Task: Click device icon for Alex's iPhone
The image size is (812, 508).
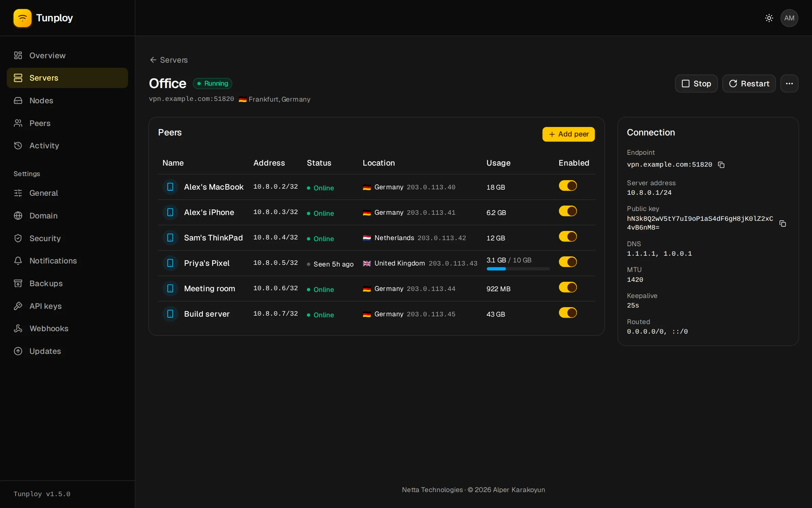Action: (x=170, y=212)
